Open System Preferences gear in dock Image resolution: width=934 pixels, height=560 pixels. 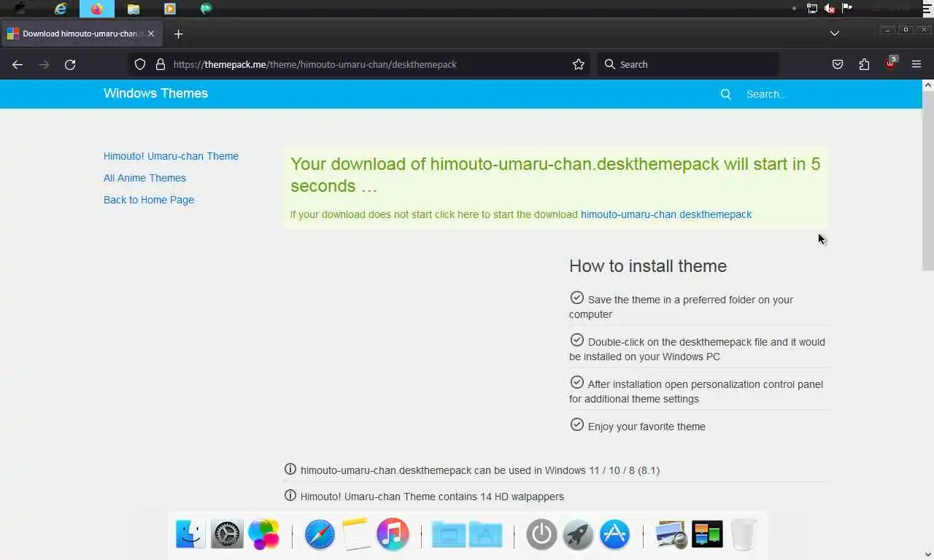tap(227, 534)
